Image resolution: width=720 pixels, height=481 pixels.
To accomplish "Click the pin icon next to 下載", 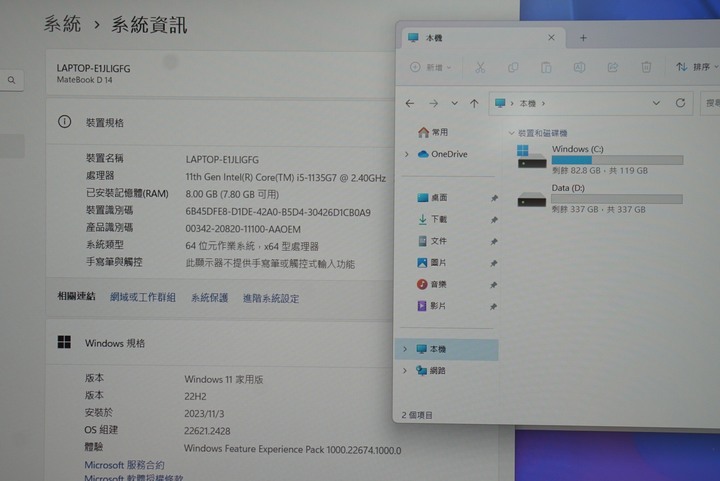I will [x=494, y=220].
